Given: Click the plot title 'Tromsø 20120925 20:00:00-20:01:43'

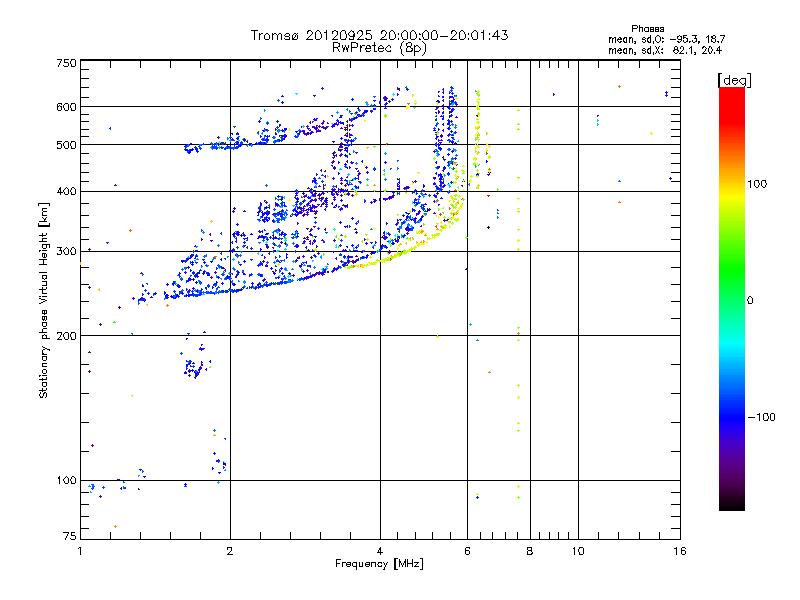Looking at the screenshot, I should (379, 35).
